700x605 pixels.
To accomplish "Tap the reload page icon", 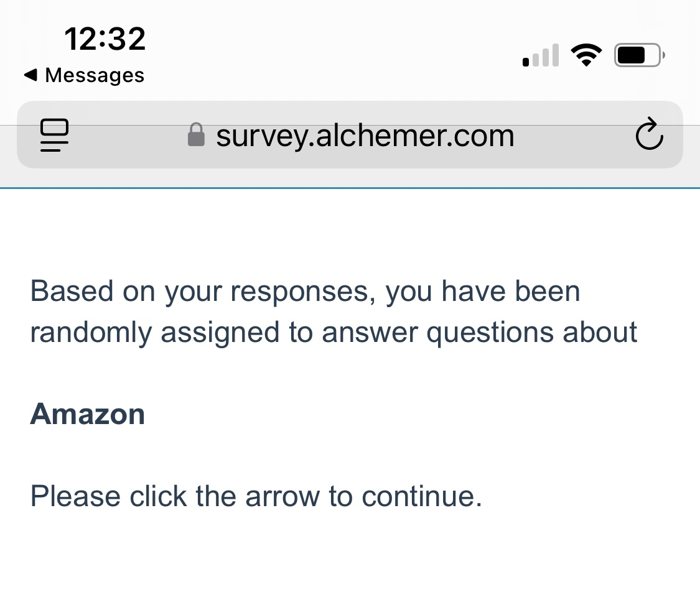I will [x=649, y=134].
